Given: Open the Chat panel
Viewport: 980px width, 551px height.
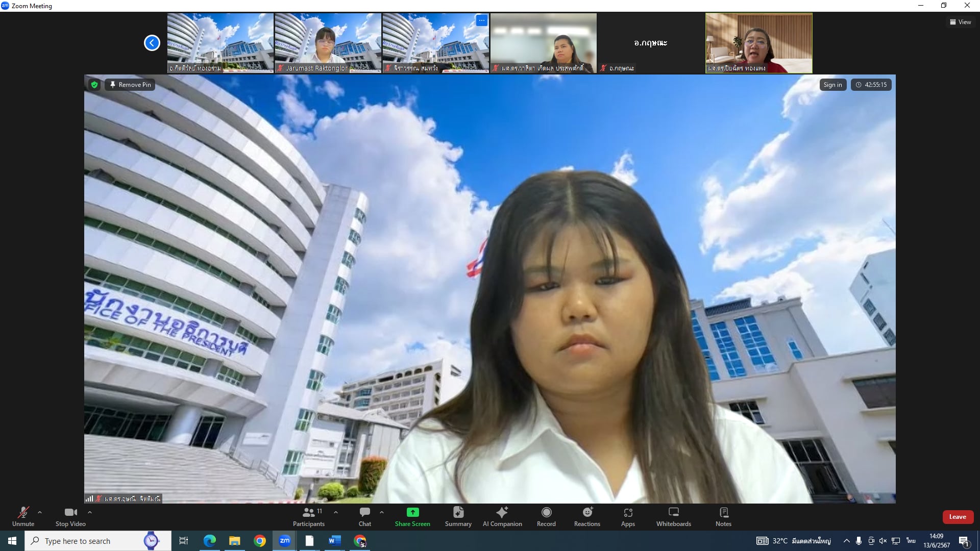Looking at the screenshot, I should pos(364,516).
